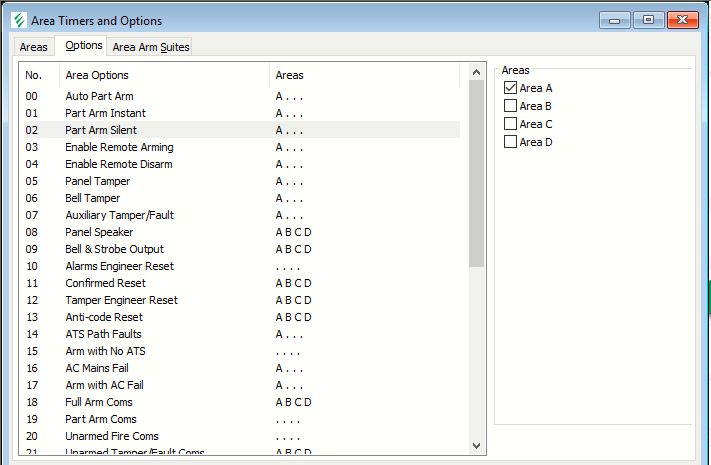Minimize the Area Timers and Options window

[614, 20]
